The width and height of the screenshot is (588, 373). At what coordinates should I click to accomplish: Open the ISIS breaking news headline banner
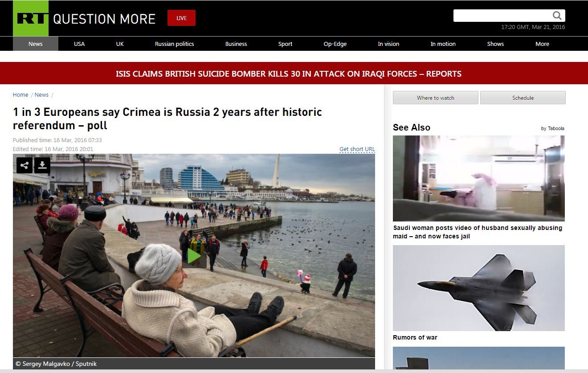click(x=289, y=74)
